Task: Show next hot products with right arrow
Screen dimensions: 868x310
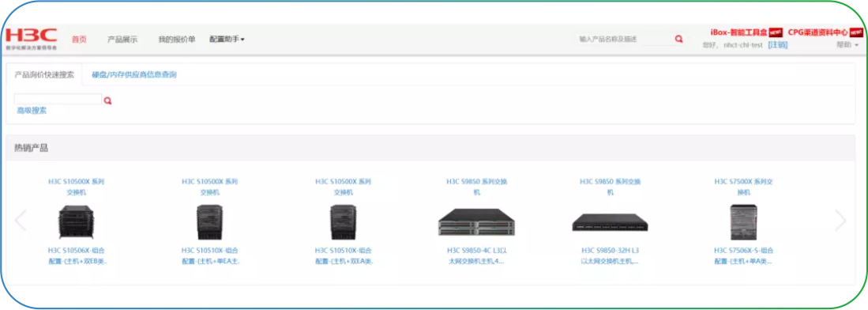Action: pos(840,220)
